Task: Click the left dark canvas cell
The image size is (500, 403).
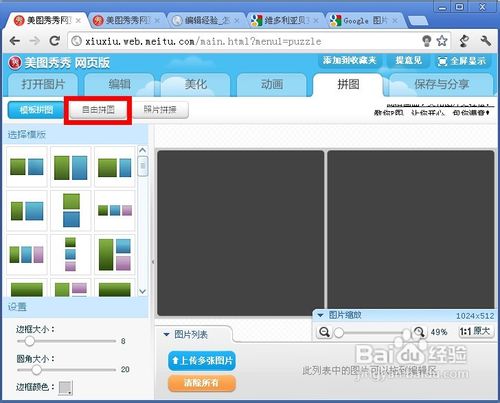Action: point(240,233)
